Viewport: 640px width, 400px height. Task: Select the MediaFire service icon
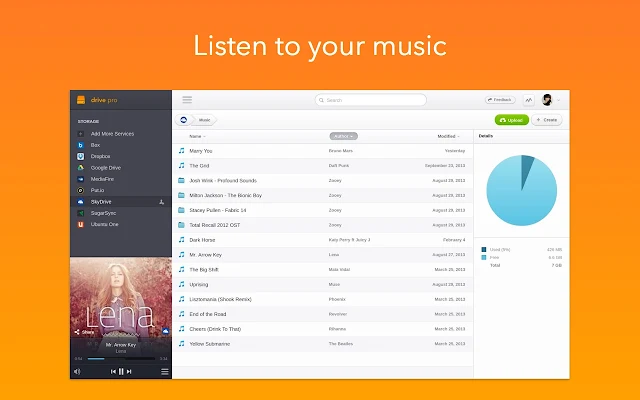pos(81,179)
